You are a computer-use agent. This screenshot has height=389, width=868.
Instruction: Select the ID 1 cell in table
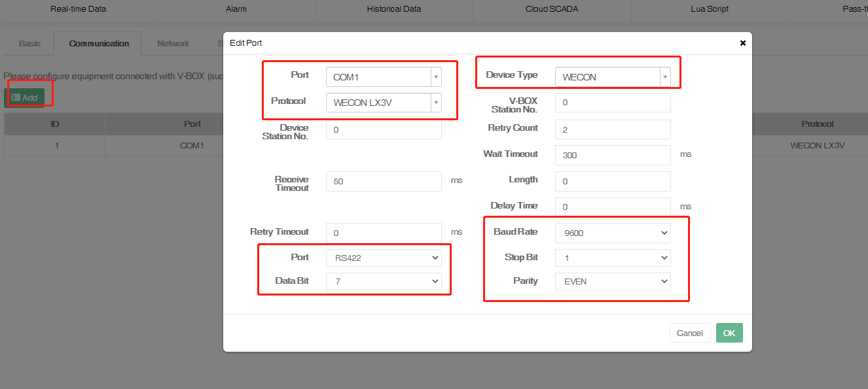[55, 146]
